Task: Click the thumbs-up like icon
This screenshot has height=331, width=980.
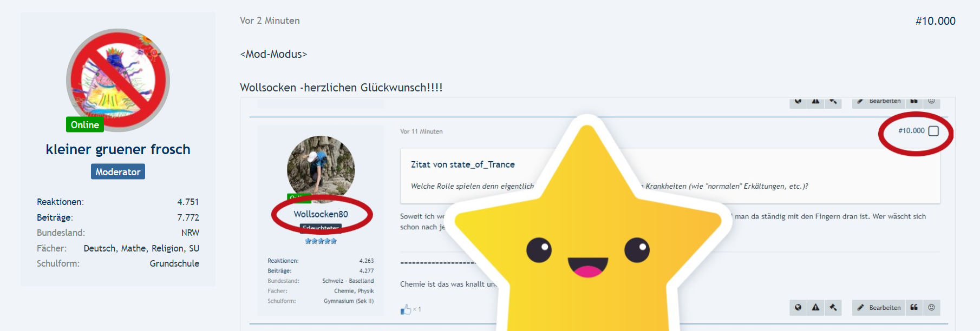Action: coord(406,309)
